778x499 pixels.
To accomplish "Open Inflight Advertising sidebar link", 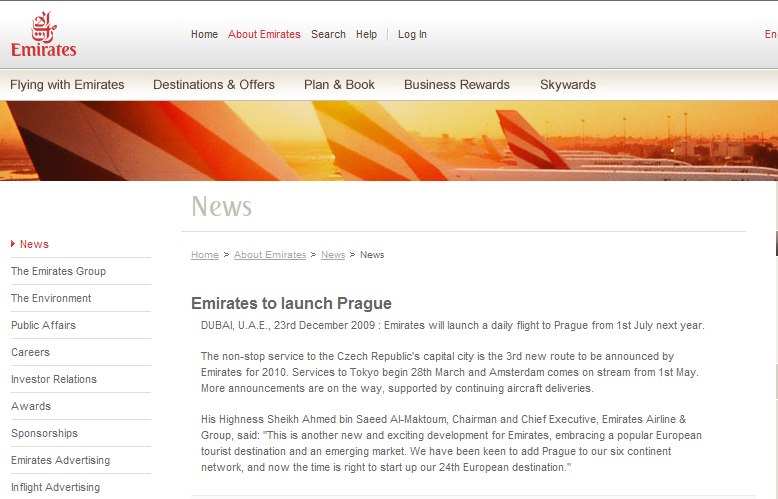I will [56, 487].
